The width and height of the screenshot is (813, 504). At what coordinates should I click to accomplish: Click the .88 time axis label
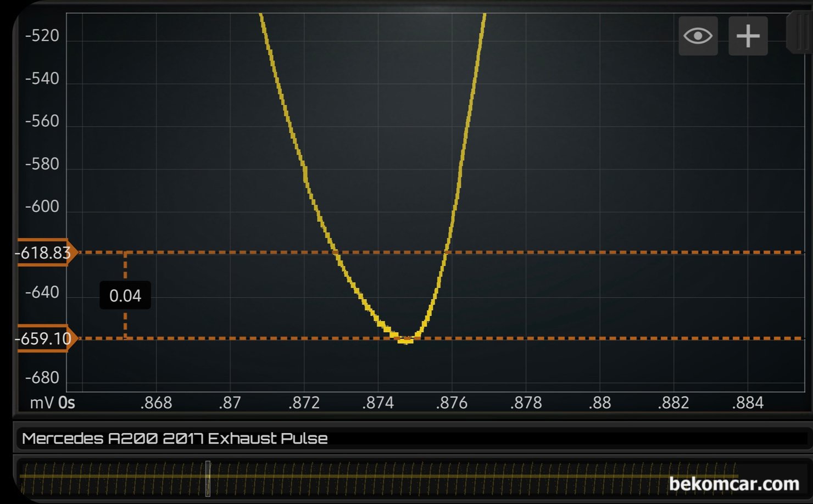point(599,403)
